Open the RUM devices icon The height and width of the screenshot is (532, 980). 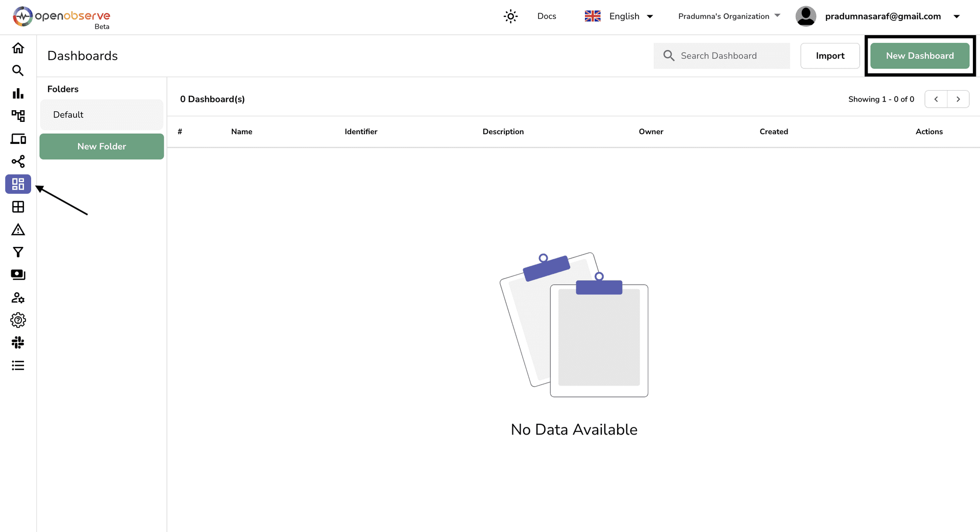pos(18,139)
